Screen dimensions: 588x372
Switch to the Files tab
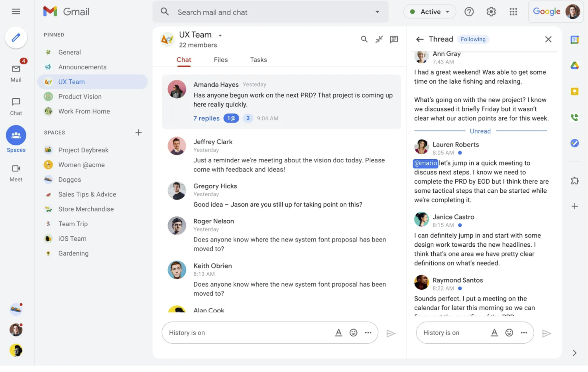pyautogui.click(x=221, y=60)
